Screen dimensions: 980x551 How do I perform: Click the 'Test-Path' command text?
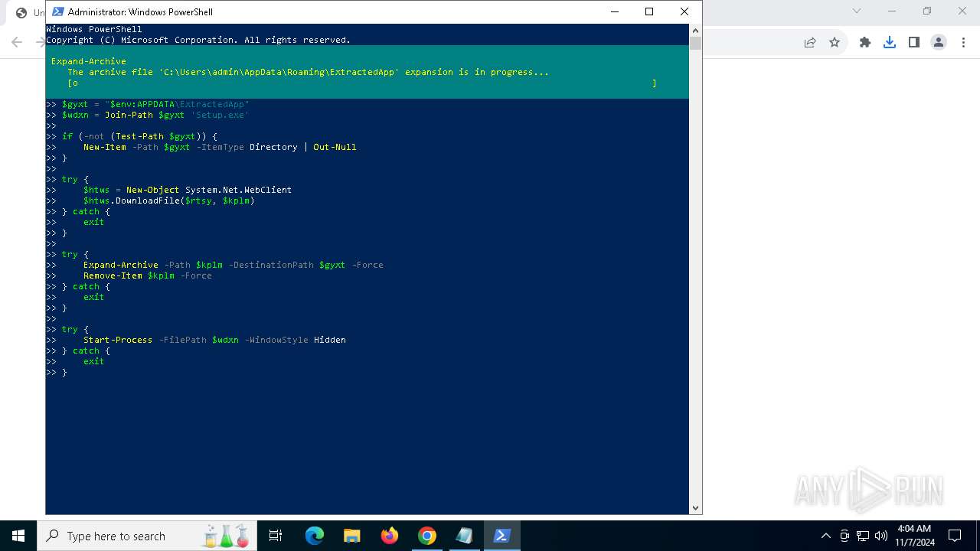(139, 136)
